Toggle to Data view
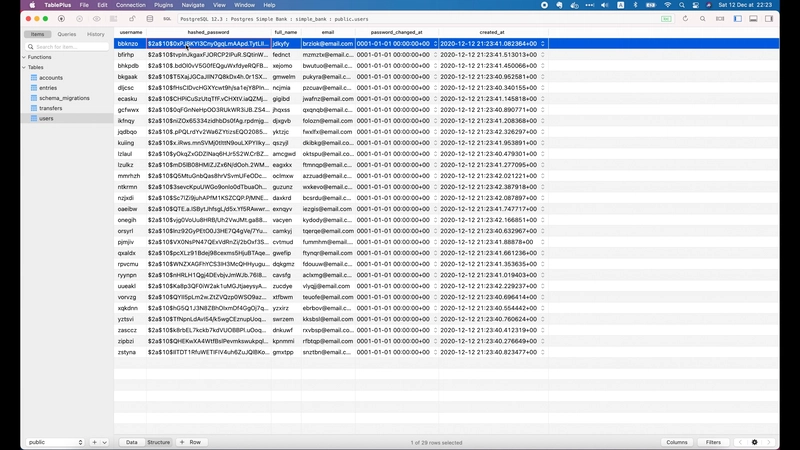 132,442
